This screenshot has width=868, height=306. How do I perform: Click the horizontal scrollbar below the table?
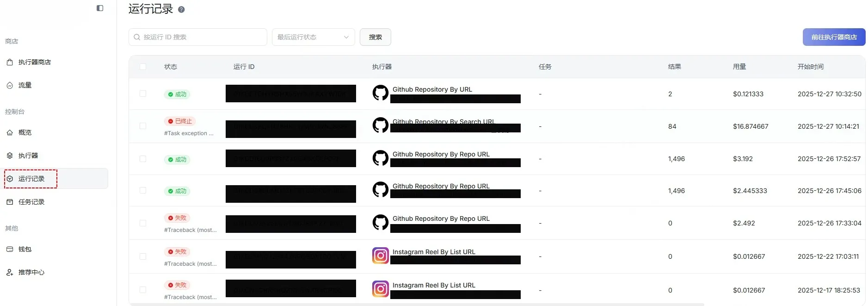(416, 305)
